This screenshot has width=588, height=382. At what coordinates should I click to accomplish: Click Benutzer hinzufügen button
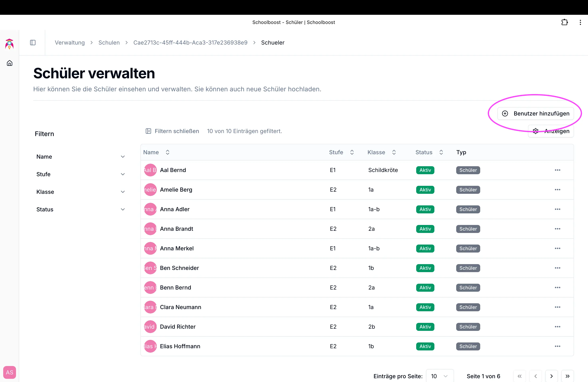535,113
